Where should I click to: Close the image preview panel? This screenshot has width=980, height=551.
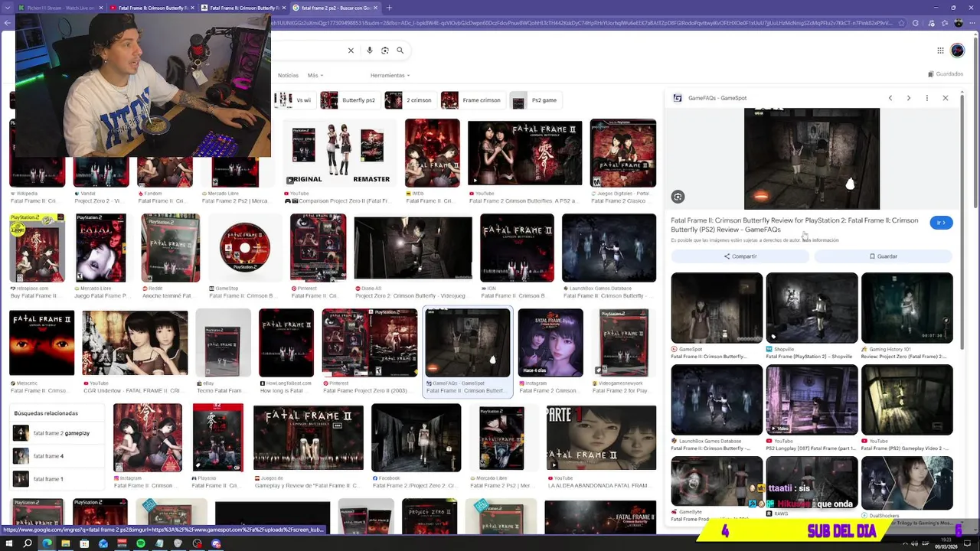click(x=946, y=98)
